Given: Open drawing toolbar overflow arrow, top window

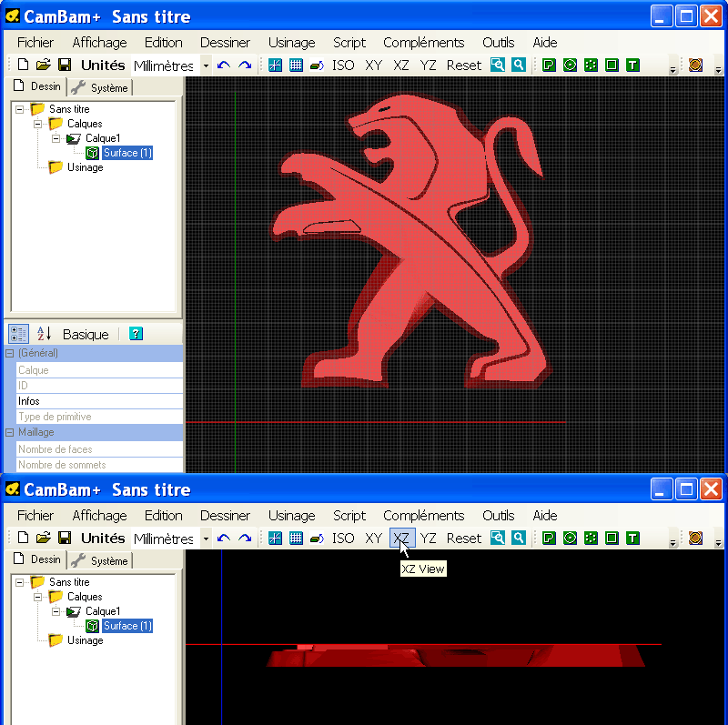Looking at the screenshot, I should (672, 70).
